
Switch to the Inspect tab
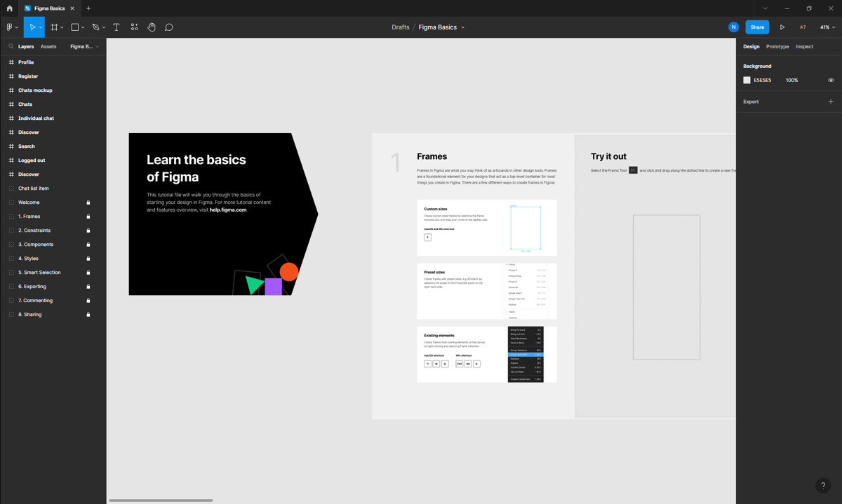[x=804, y=46]
